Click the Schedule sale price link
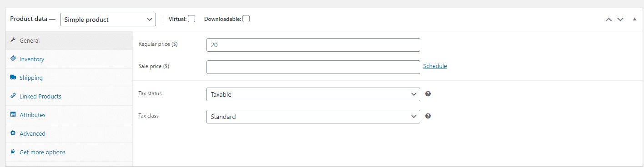 pos(435,66)
